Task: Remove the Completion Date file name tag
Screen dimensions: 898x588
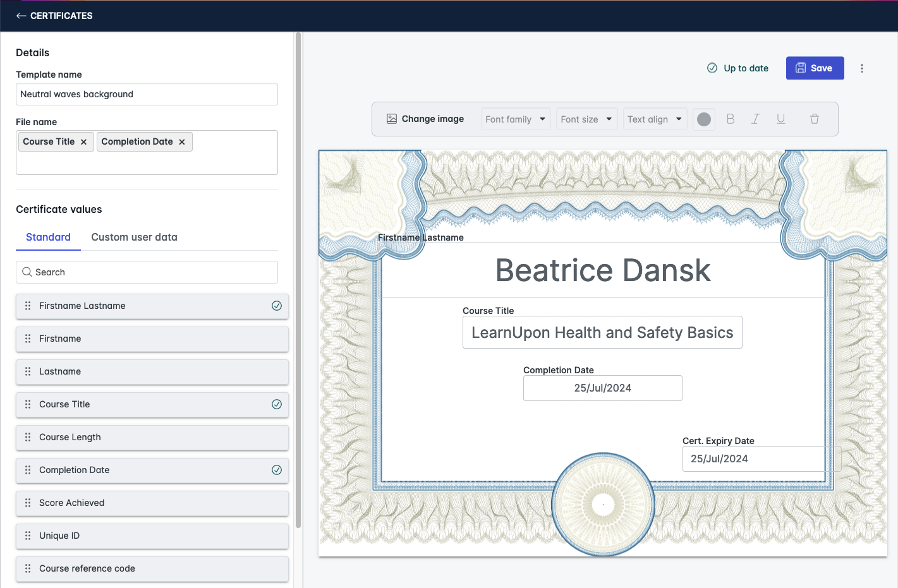Action: tap(182, 142)
